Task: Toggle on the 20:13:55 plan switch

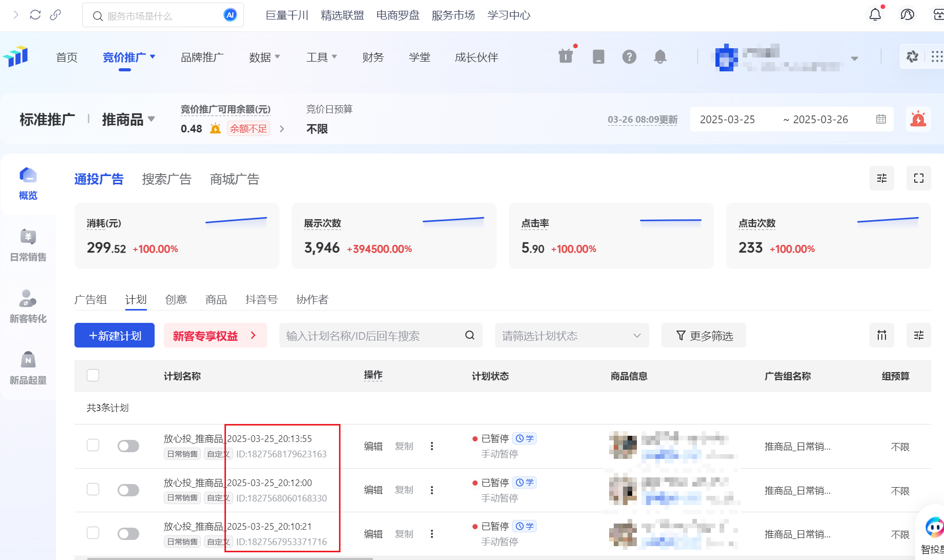Action: [x=128, y=446]
